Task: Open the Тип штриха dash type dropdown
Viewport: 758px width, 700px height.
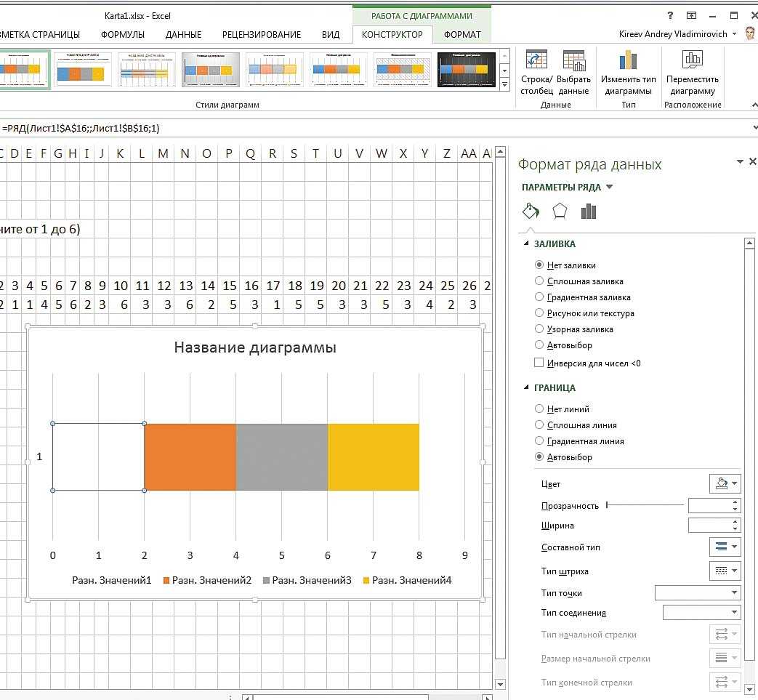Action: click(x=725, y=571)
